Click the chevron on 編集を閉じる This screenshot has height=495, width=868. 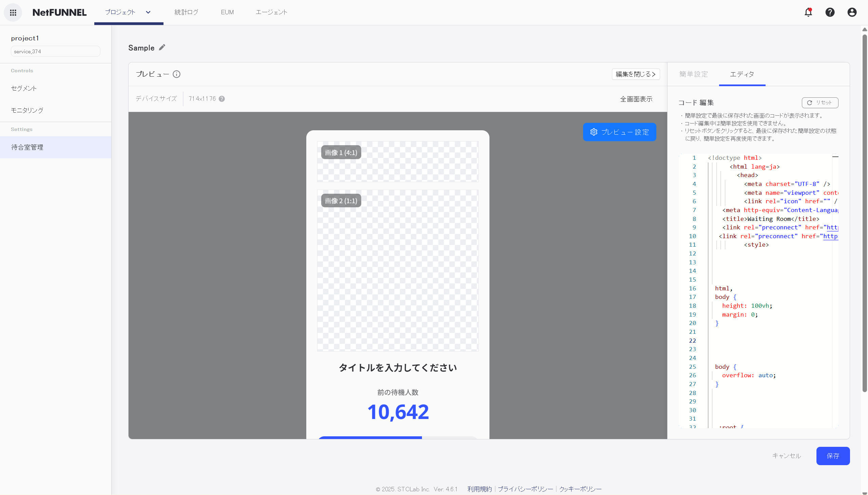(654, 74)
